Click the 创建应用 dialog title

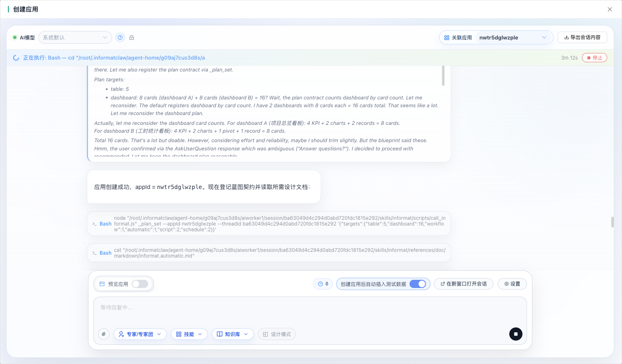click(26, 9)
